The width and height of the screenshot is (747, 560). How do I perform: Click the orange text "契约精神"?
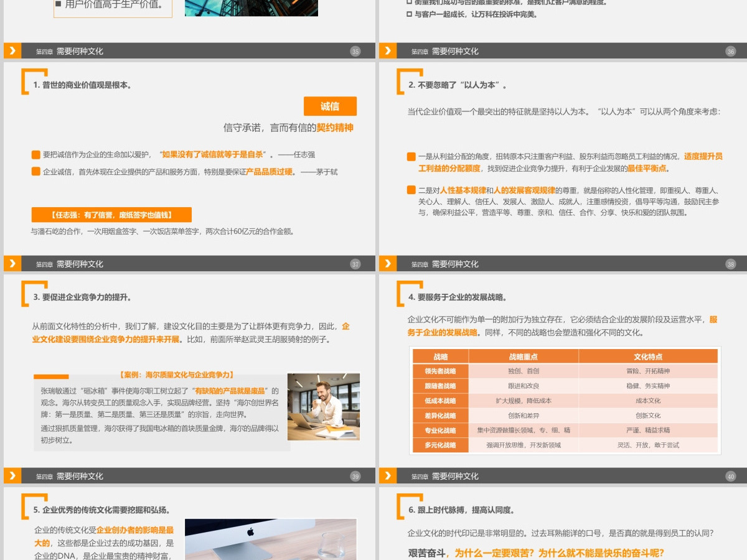[335, 128]
